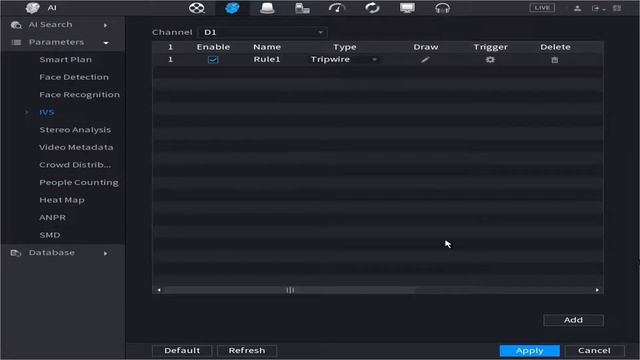Expand the AI Search menu arrow
640x360 pixels.
click(106, 25)
